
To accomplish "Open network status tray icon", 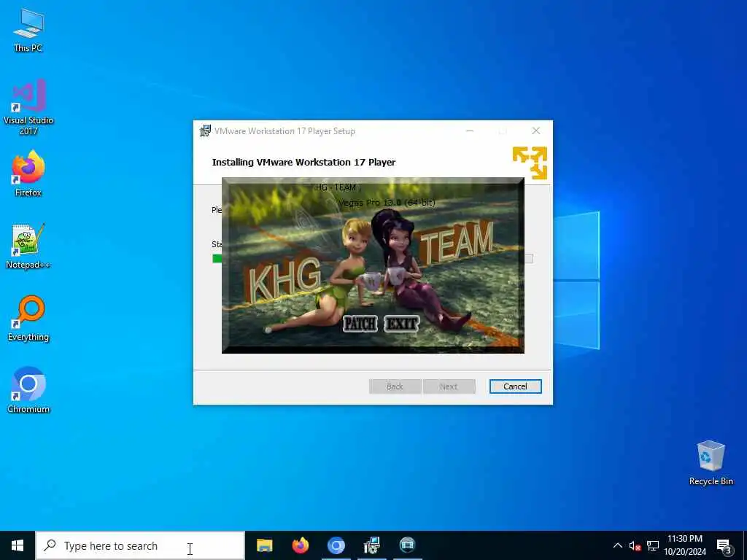I will click(653, 545).
